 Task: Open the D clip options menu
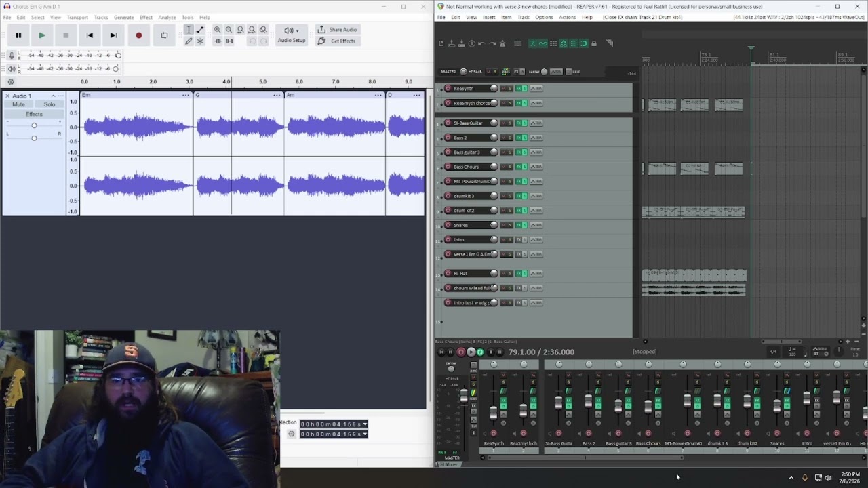[x=418, y=95]
